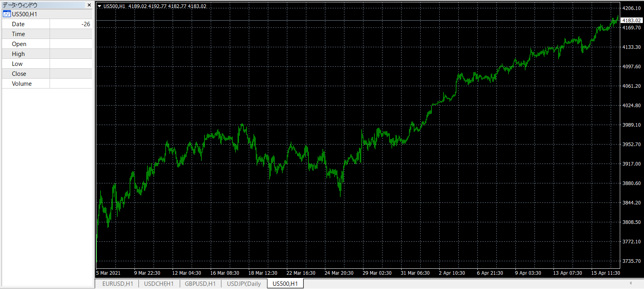The image size is (644, 289).
Task: Open the GBPUSD,H1 chart tab
Action: [200, 283]
